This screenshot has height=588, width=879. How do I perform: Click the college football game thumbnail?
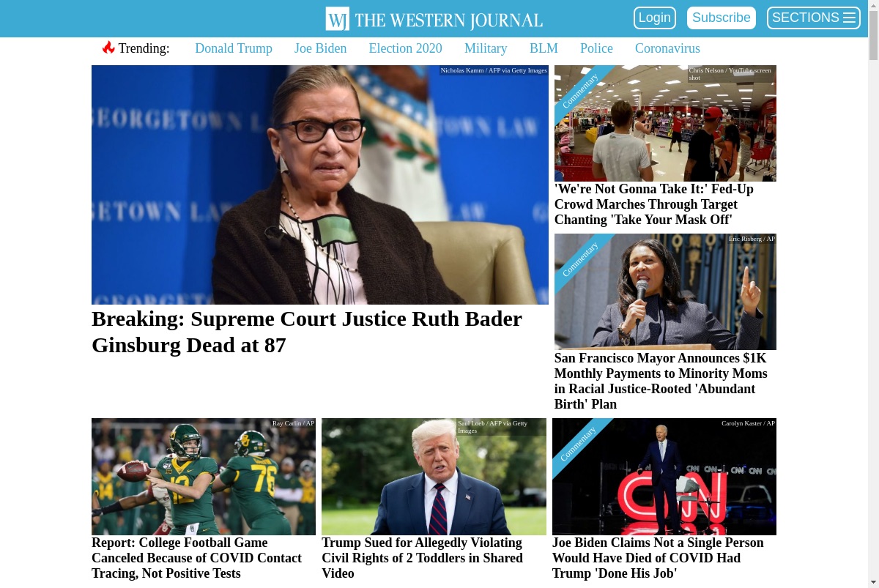click(x=204, y=477)
